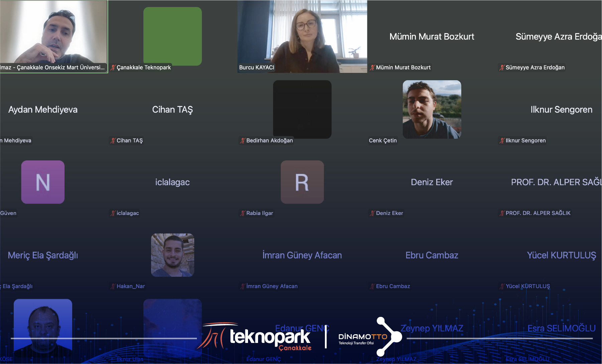The height and width of the screenshot is (364, 602).
Task: Select Burcu KAYACI's video tile
Action: (302, 36)
